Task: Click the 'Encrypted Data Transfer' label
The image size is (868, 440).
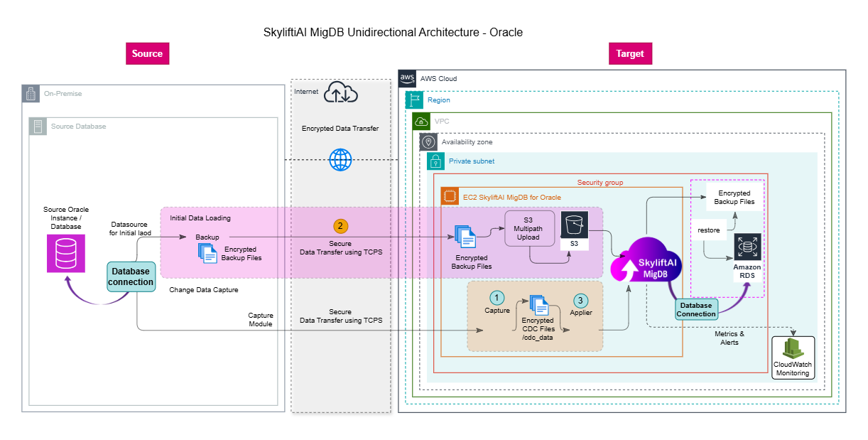Action: point(340,129)
